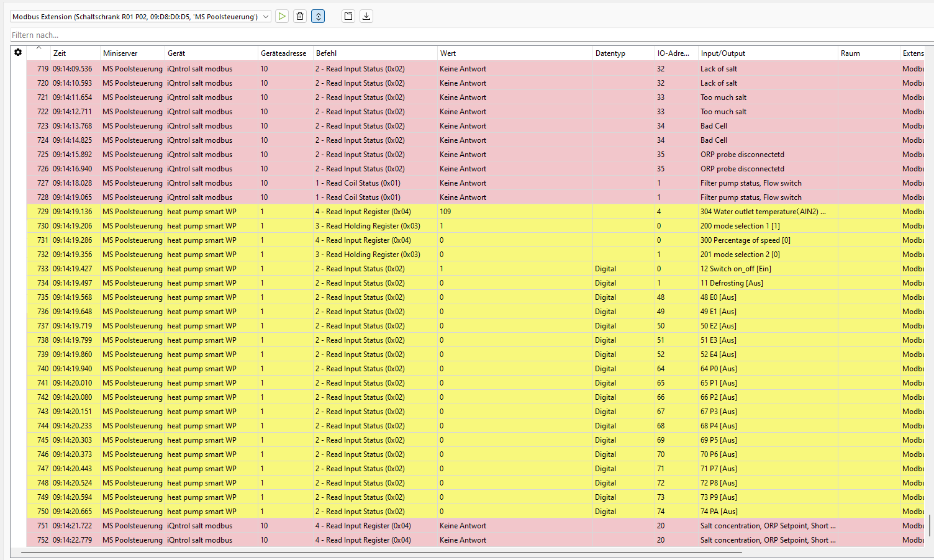934x560 pixels.
Task: Click the open file icon
Action: pyautogui.click(x=348, y=16)
